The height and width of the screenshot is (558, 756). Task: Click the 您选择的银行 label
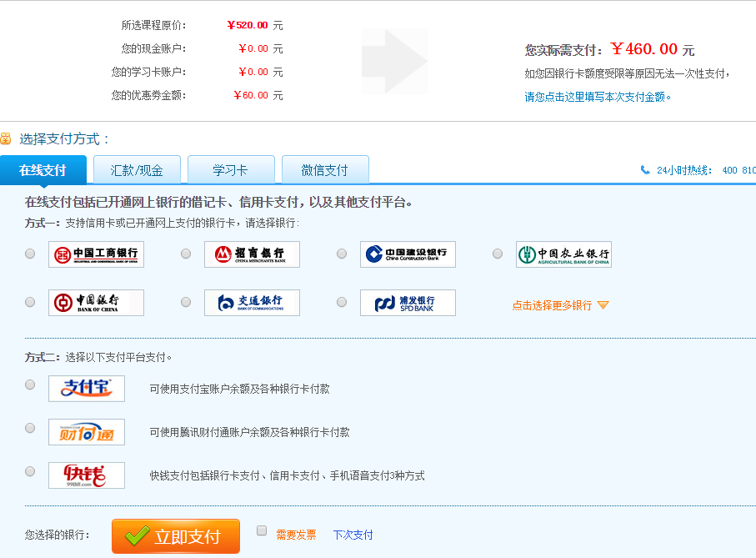click(57, 535)
